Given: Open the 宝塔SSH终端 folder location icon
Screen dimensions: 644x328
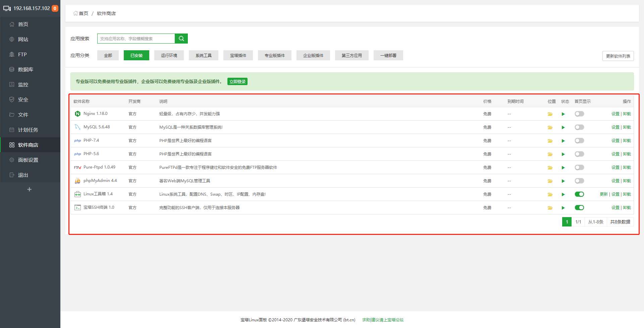Looking at the screenshot, I should pos(550,208).
